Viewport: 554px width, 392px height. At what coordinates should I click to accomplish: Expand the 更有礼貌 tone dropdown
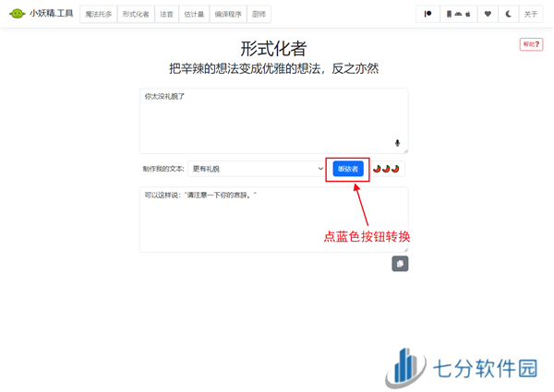coord(257,169)
